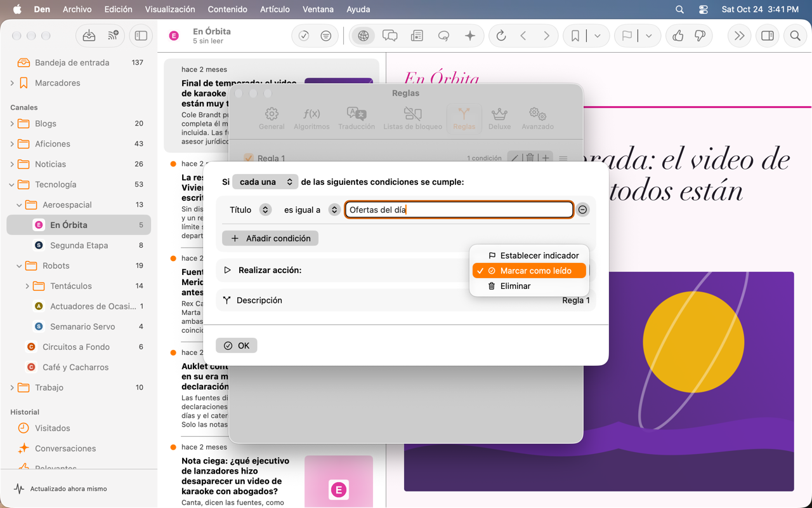Collapse the Tecnología folder

tap(12, 185)
